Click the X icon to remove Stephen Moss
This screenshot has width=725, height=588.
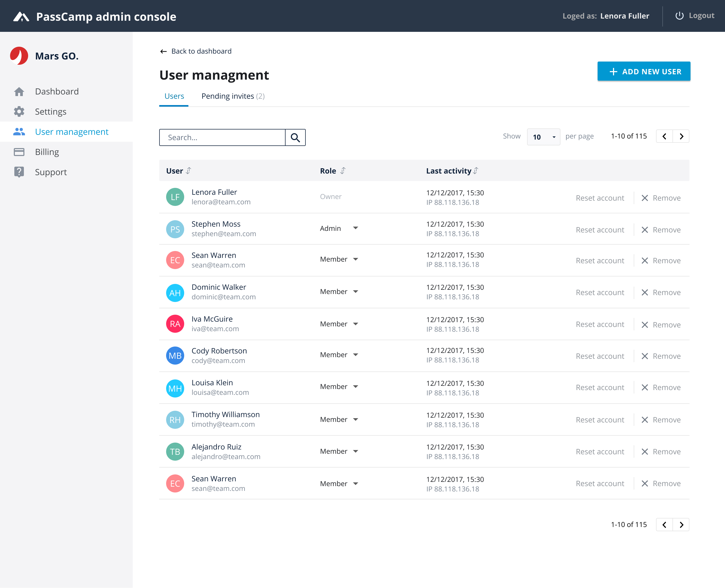pyautogui.click(x=644, y=230)
